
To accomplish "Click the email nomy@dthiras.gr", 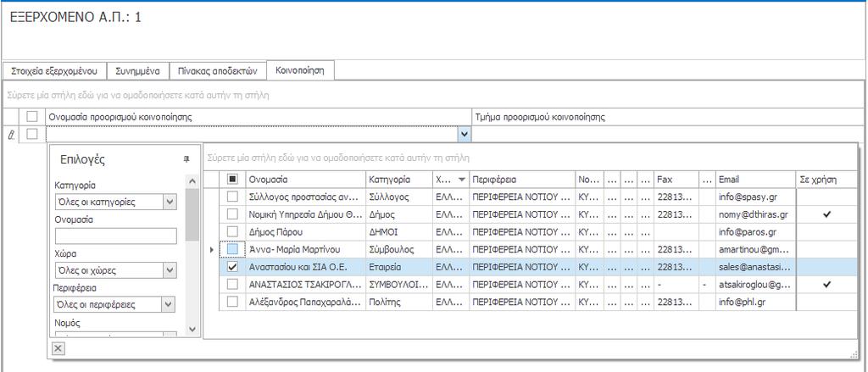I will tap(754, 214).
